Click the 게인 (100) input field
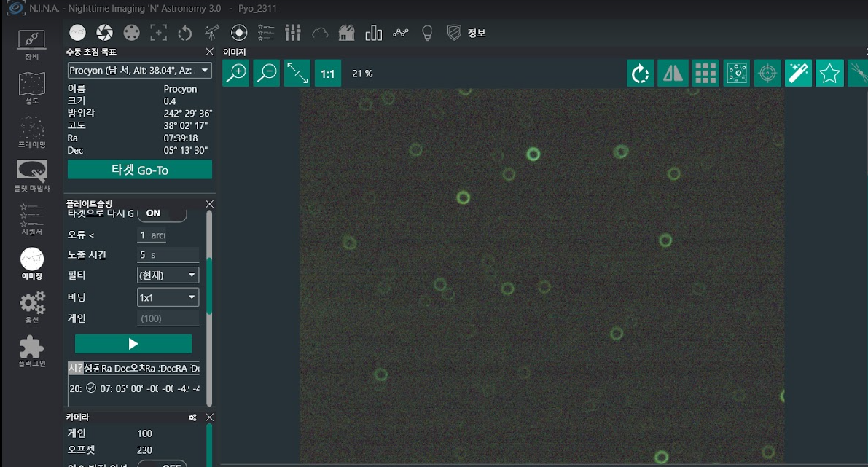This screenshot has height=467, width=868. click(168, 318)
